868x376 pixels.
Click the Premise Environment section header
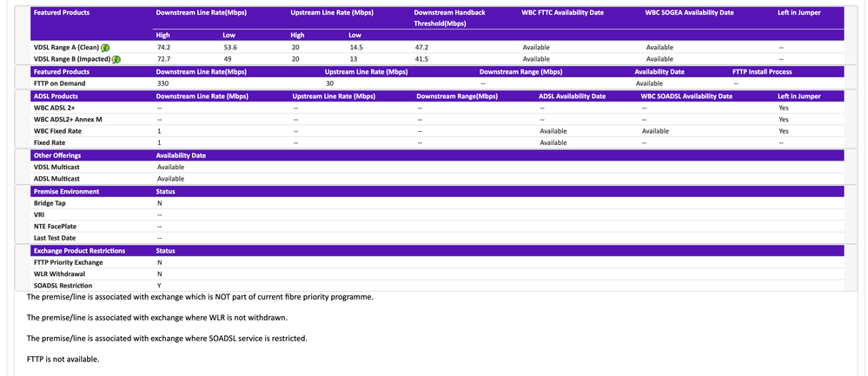[66, 190]
